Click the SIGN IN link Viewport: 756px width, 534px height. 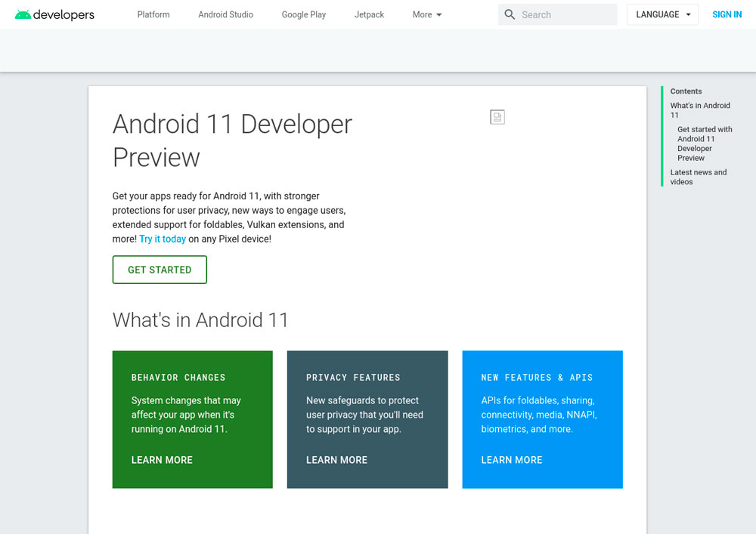727,14
